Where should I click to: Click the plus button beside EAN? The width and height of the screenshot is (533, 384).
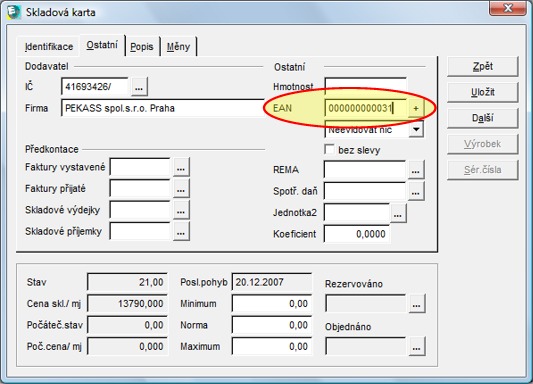click(416, 108)
